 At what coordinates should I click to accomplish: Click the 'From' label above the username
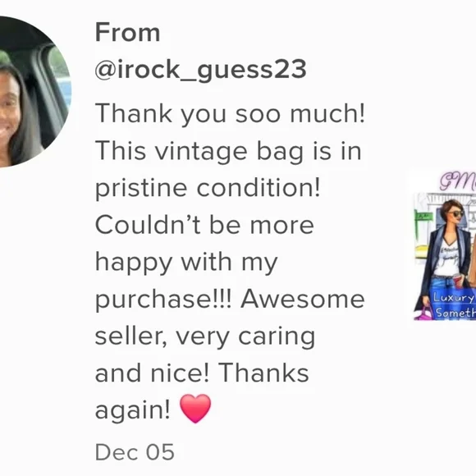(x=127, y=33)
